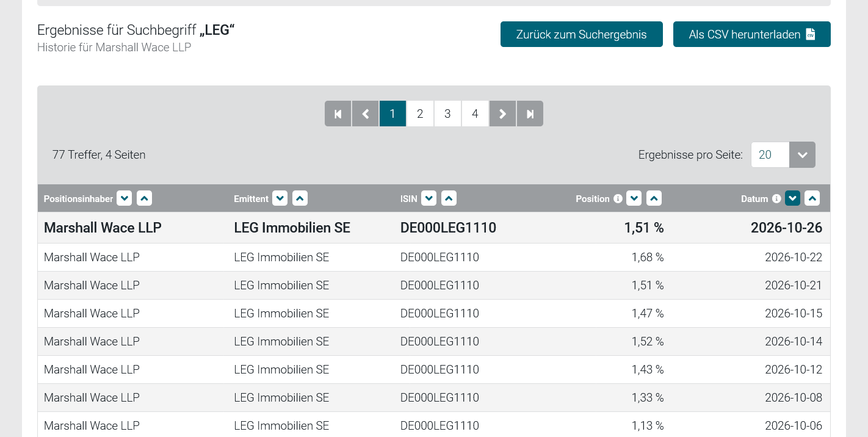Switch to results page 4
This screenshot has height=437, width=868.
click(x=475, y=114)
